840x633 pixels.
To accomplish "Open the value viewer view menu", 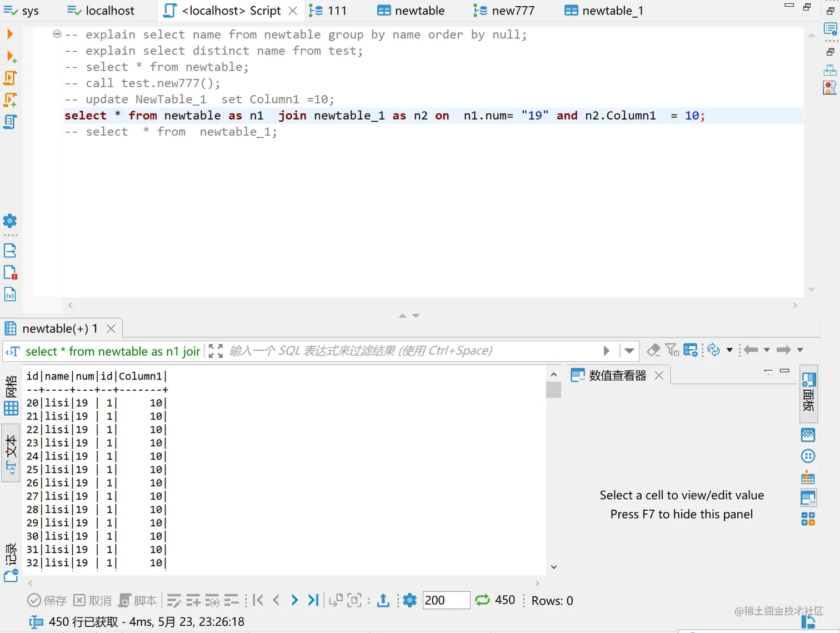I will (768, 371).
